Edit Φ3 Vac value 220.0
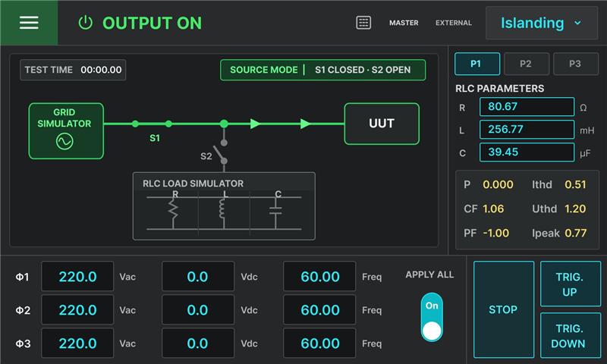Image resolution: width=607 pixels, height=364 pixels. 77,343
